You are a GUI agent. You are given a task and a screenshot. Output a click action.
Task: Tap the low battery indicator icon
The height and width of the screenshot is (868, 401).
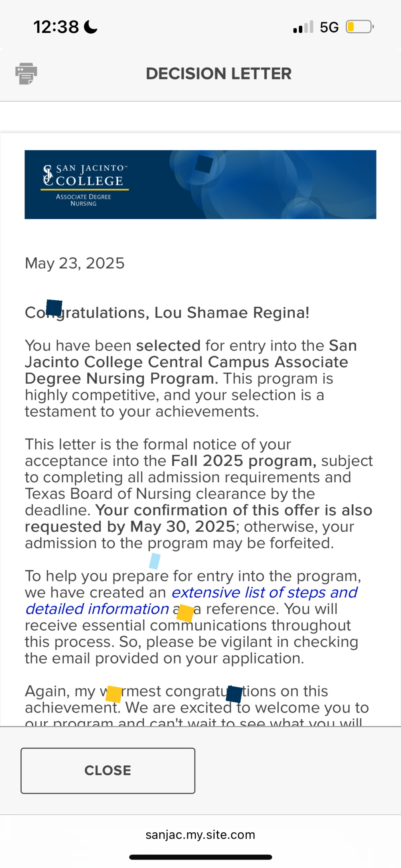(360, 27)
